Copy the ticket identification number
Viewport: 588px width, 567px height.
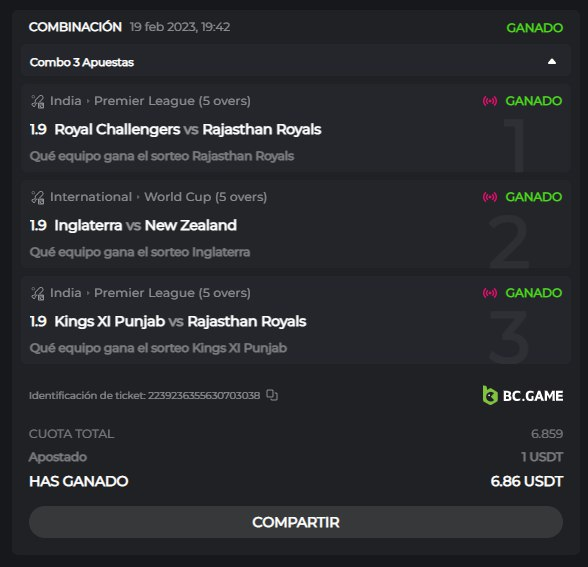(x=272, y=395)
